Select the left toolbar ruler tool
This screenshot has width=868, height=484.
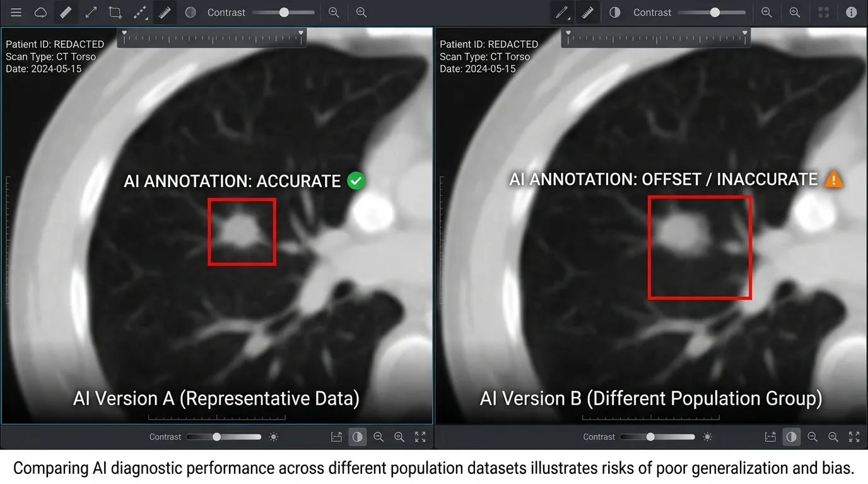pos(165,13)
